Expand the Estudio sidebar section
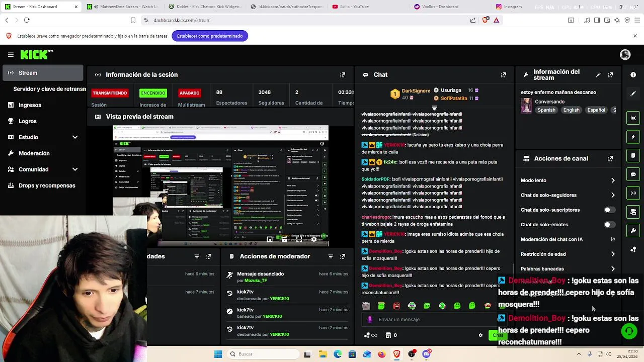644x362 pixels. tap(75, 137)
